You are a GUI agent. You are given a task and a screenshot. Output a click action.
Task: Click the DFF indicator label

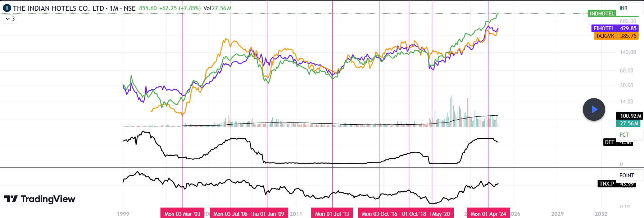(x=609, y=142)
